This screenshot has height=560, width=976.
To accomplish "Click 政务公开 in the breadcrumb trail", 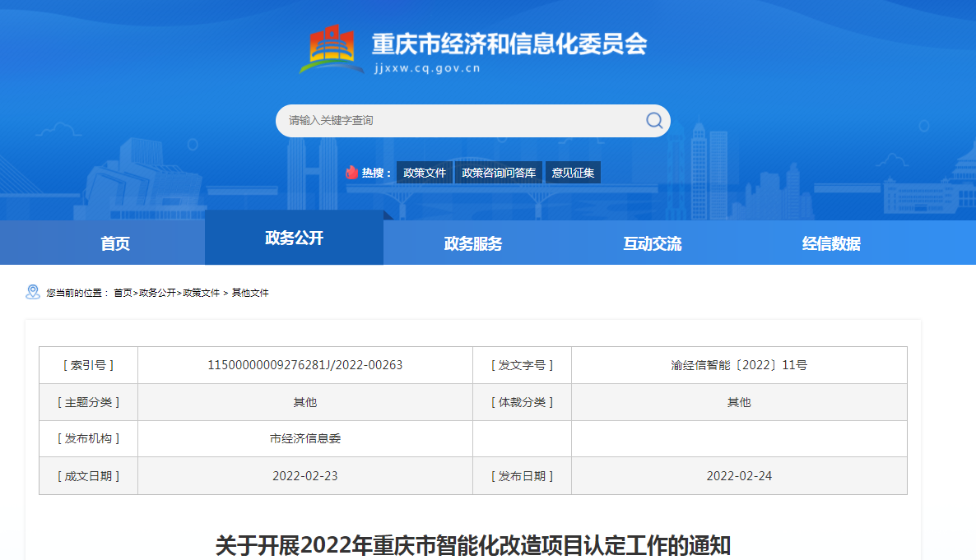I will pyautogui.click(x=157, y=293).
